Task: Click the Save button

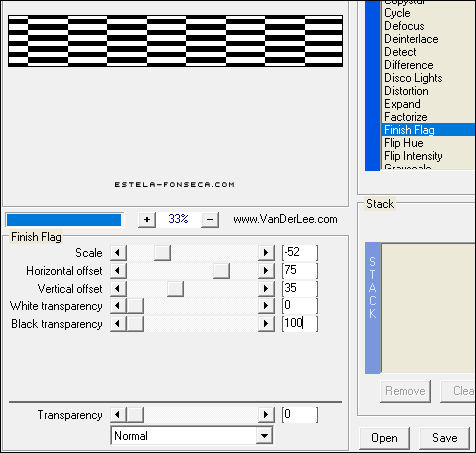Action: (x=445, y=438)
